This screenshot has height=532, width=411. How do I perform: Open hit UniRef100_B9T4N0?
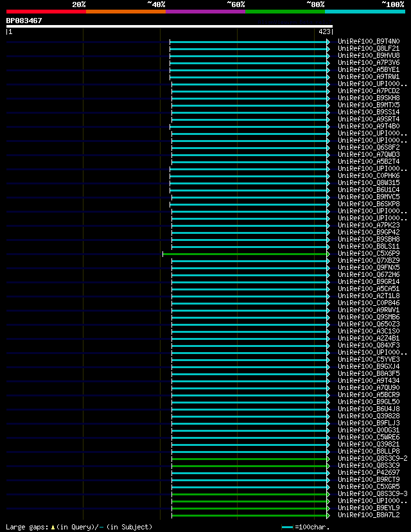click(369, 41)
